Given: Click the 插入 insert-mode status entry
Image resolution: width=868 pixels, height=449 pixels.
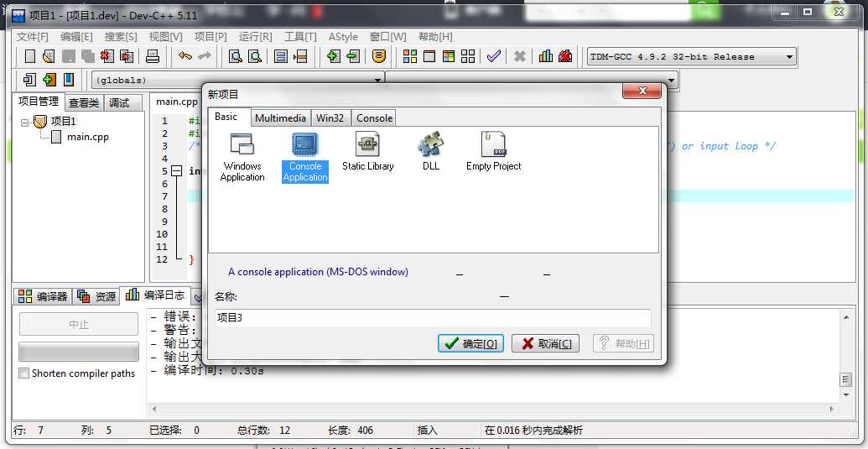Looking at the screenshot, I should (x=428, y=431).
